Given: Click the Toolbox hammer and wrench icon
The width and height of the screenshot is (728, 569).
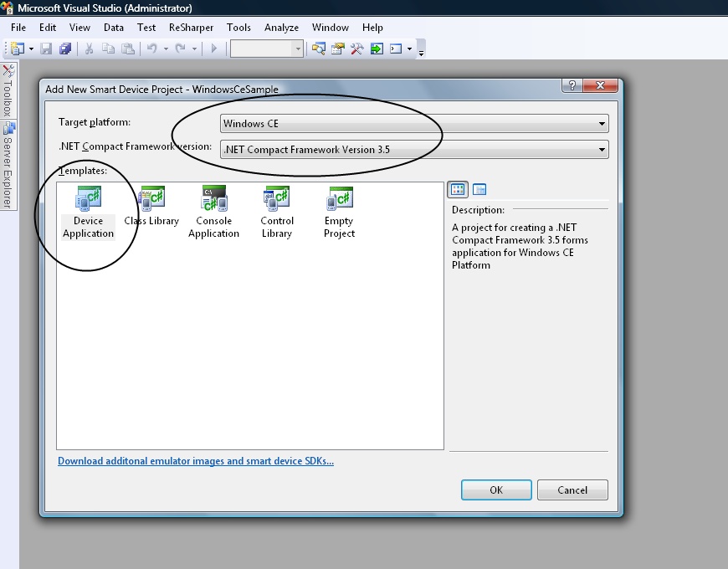Looking at the screenshot, I should (x=357, y=49).
